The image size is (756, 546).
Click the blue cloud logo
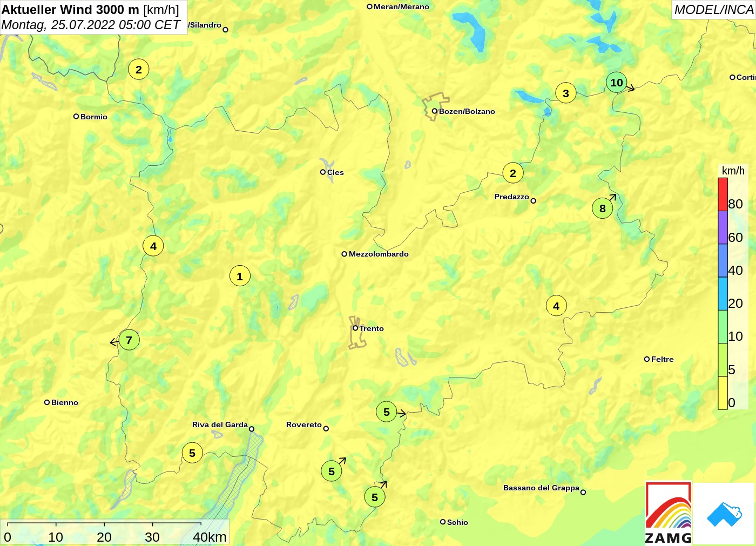click(x=724, y=514)
